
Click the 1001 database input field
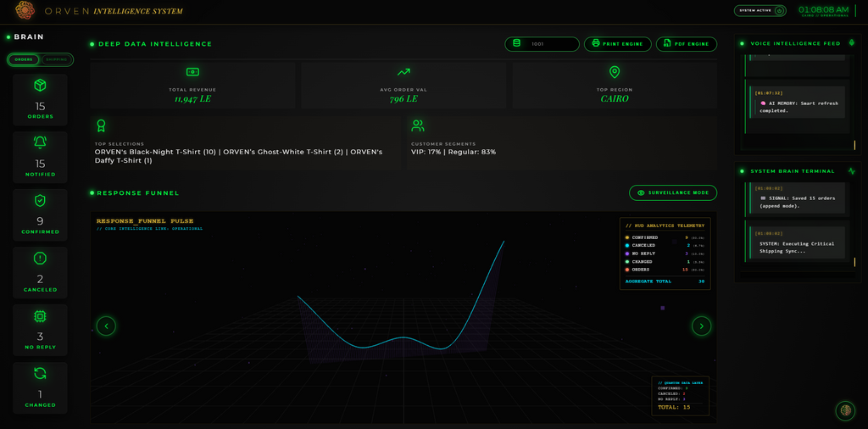tap(542, 44)
